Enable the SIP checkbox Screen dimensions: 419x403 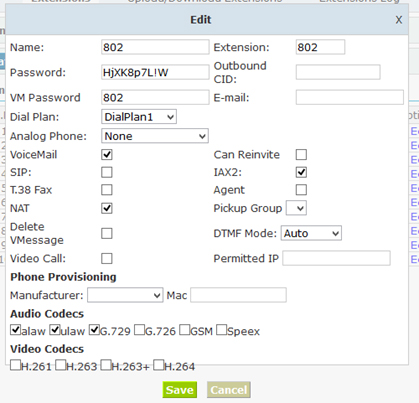[x=107, y=172]
